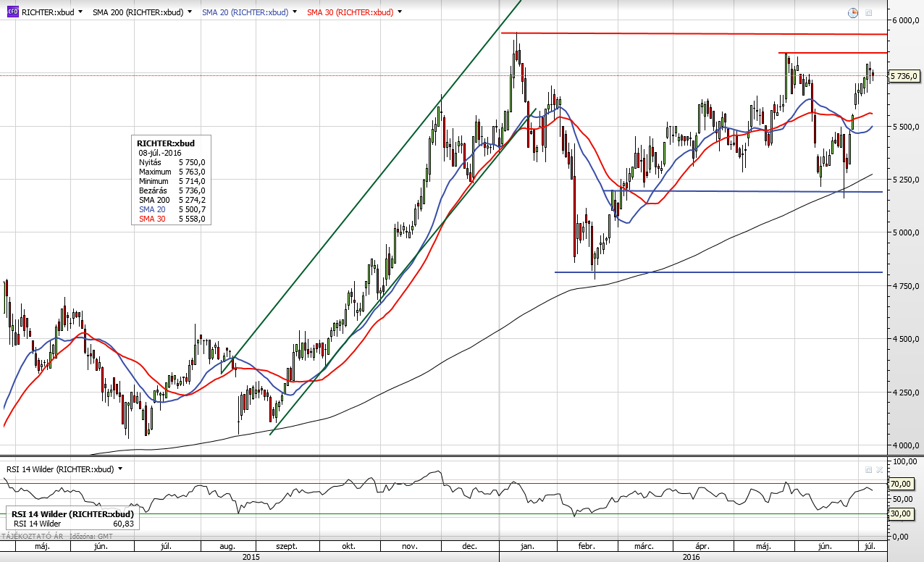Click the 2015 year label on the time axis
The image size is (924, 562).
pyautogui.click(x=251, y=557)
